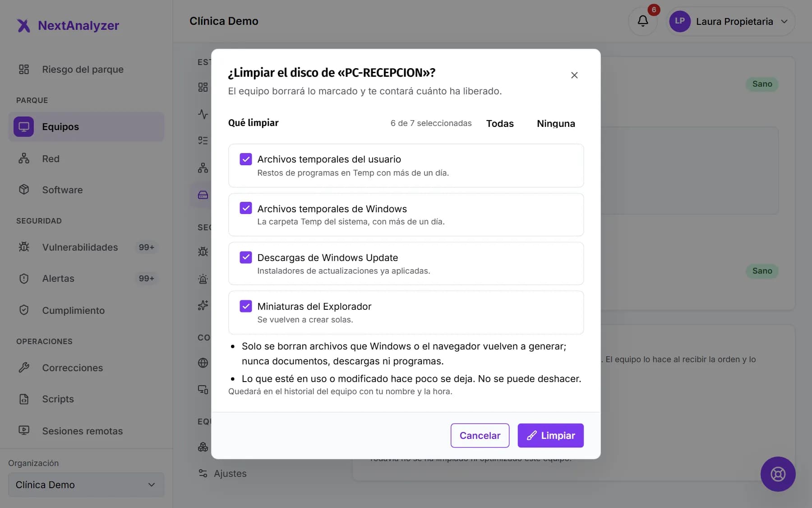812x508 pixels.
Task: Click the sparkles icon in secondary nav
Action: (203, 305)
